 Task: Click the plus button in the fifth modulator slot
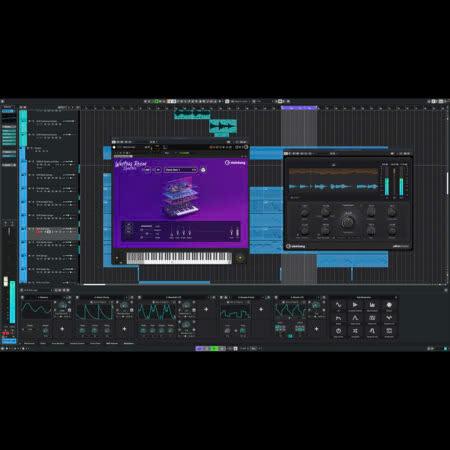click(316, 329)
